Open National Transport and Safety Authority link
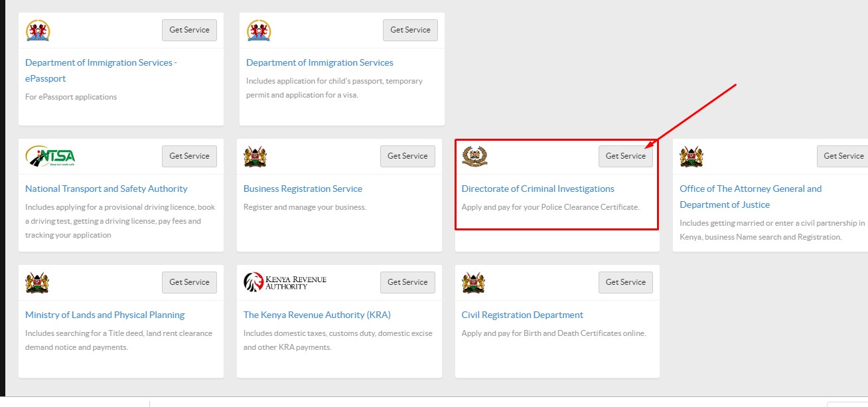The image size is (868, 407). click(x=106, y=189)
